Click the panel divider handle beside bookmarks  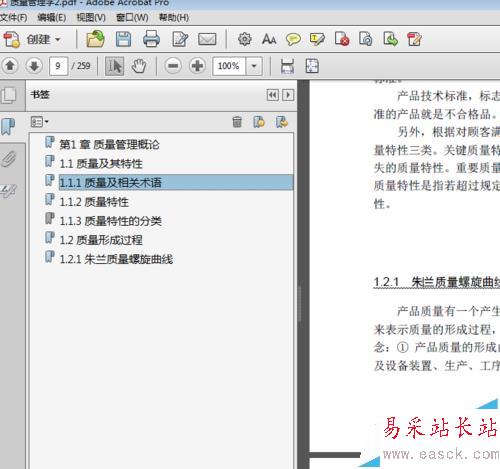299,303
